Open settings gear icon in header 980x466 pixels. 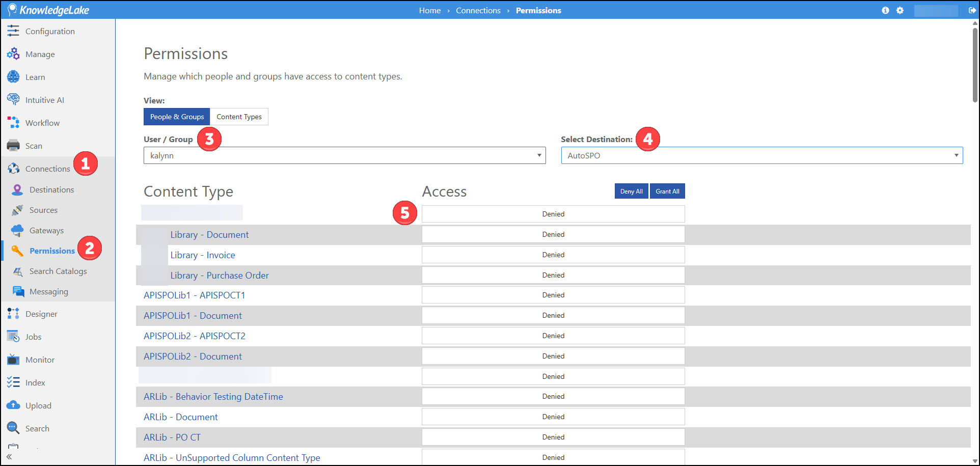900,10
